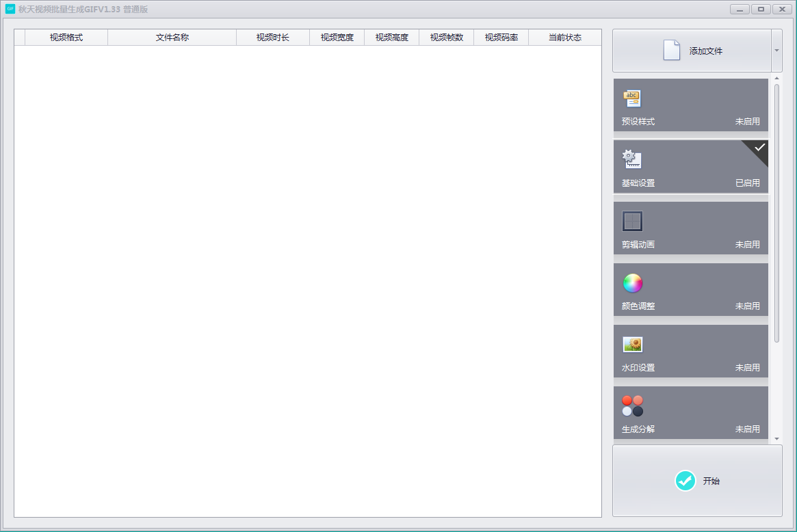Image resolution: width=797 pixels, height=532 pixels.
Task: Enable 水印设置 via its 未启用 status
Action: (747, 368)
